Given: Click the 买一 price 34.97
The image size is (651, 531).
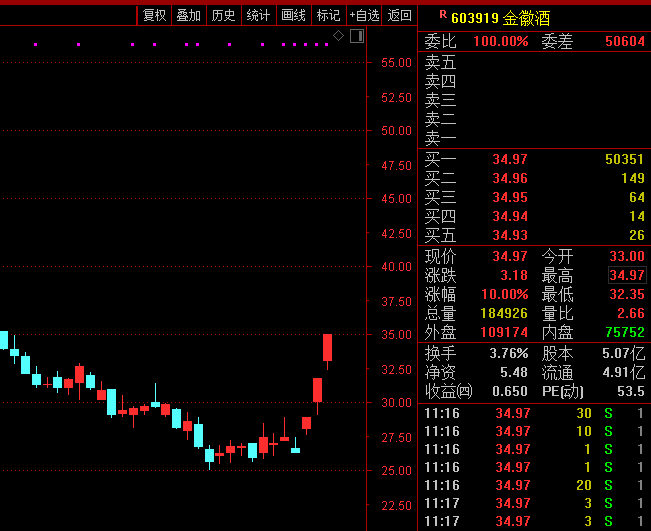Looking at the screenshot, I should pyautogui.click(x=510, y=159).
